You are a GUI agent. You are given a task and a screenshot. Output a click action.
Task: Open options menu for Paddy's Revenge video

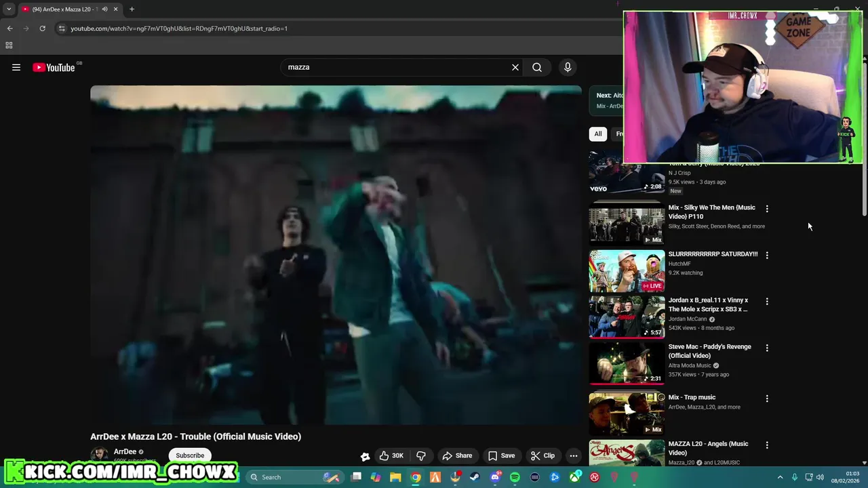[x=767, y=348]
